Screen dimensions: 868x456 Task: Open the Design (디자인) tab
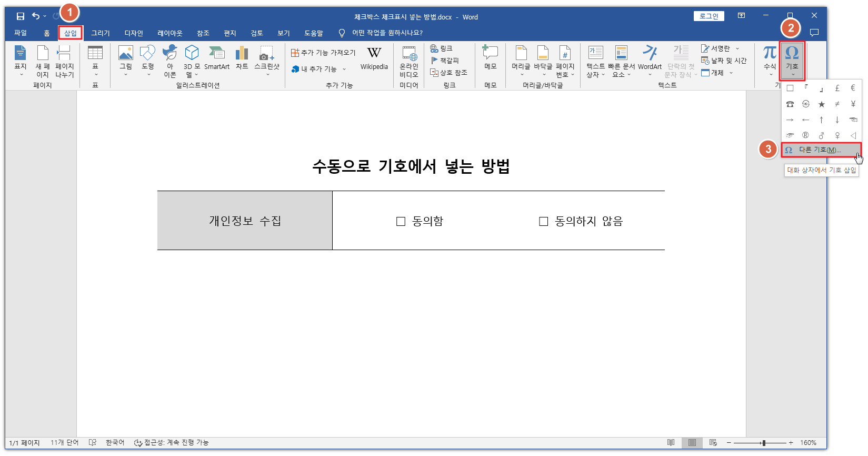[134, 33]
